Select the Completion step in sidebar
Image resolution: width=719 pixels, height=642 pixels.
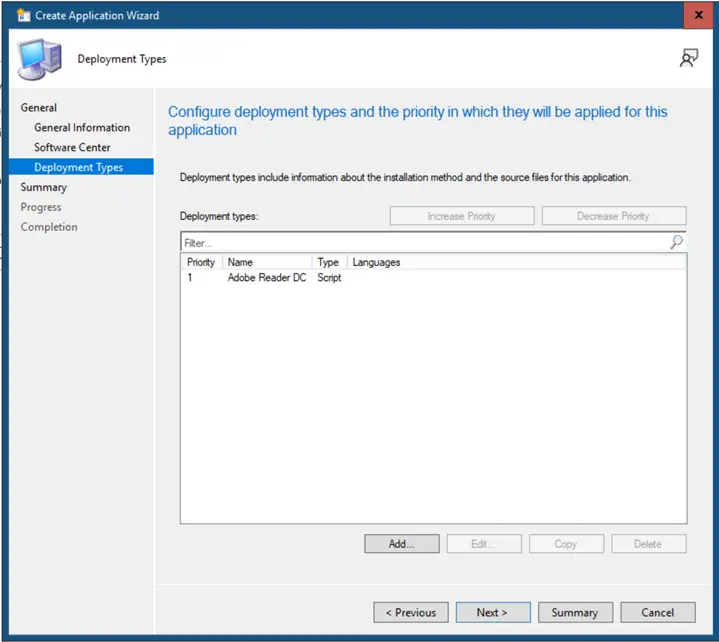click(49, 227)
